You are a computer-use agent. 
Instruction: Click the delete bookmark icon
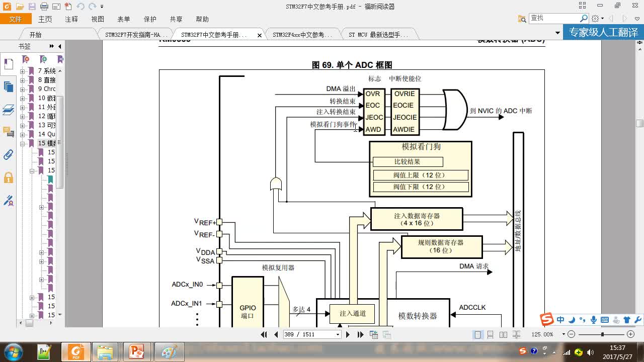[26, 59]
